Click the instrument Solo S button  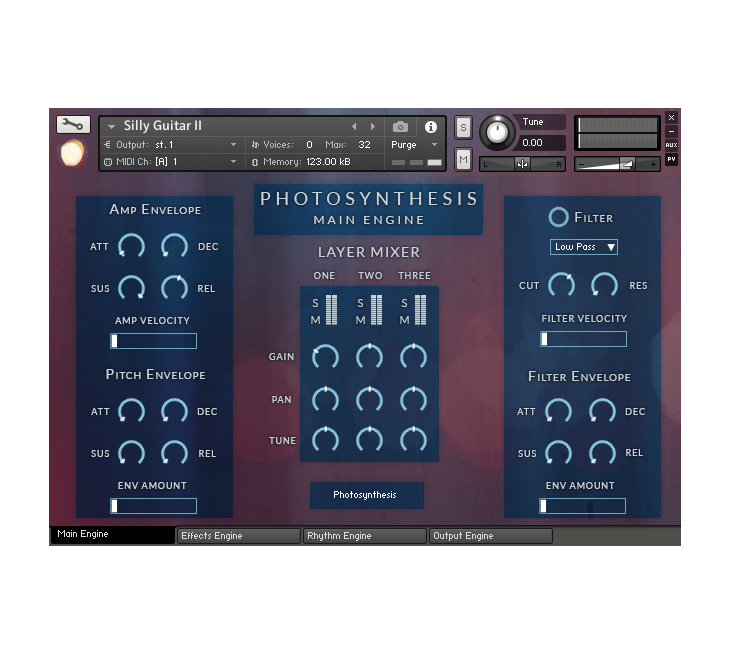click(x=463, y=127)
